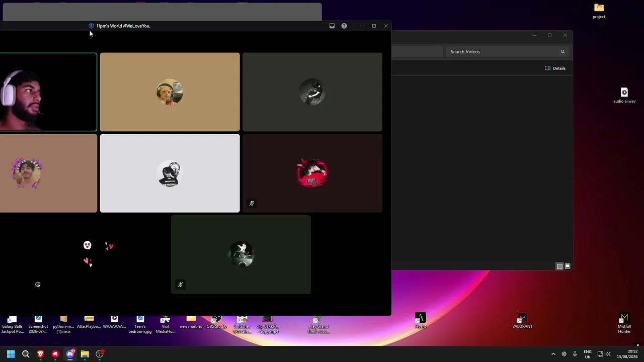The image size is (644, 362).
Task: Click the Search Videos field in File Explorer
Action: point(507,52)
